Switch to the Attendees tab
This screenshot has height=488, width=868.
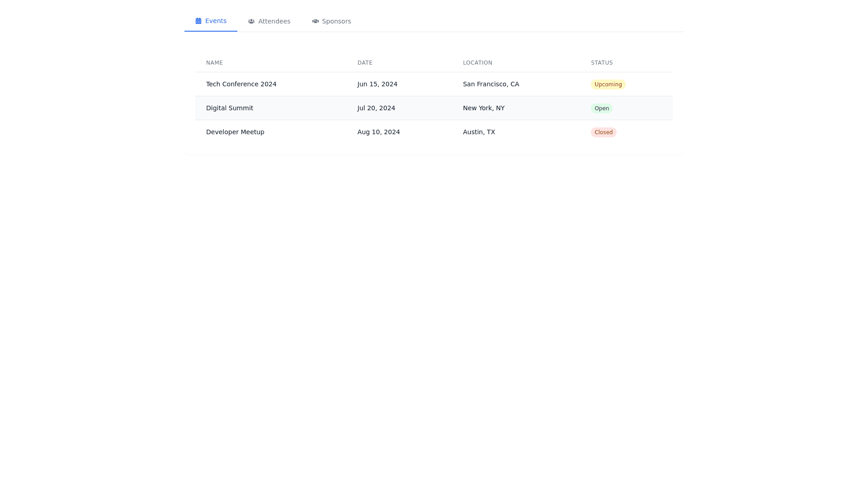[274, 22]
